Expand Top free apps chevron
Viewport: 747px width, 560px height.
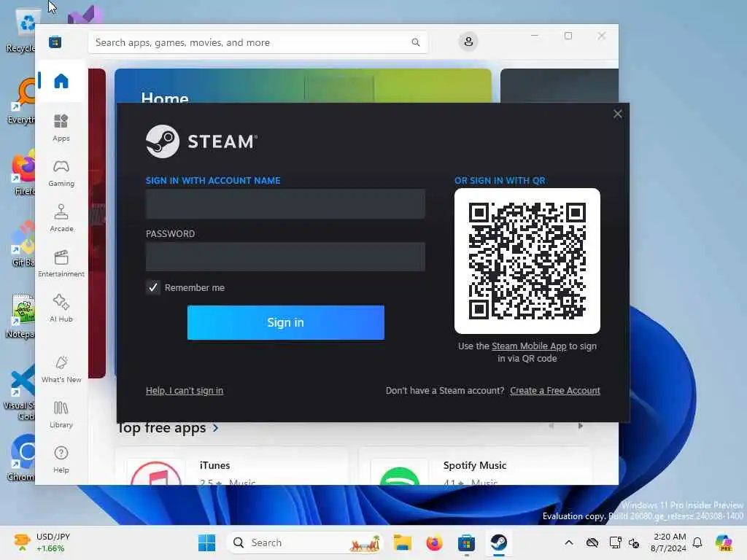pos(215,428)
